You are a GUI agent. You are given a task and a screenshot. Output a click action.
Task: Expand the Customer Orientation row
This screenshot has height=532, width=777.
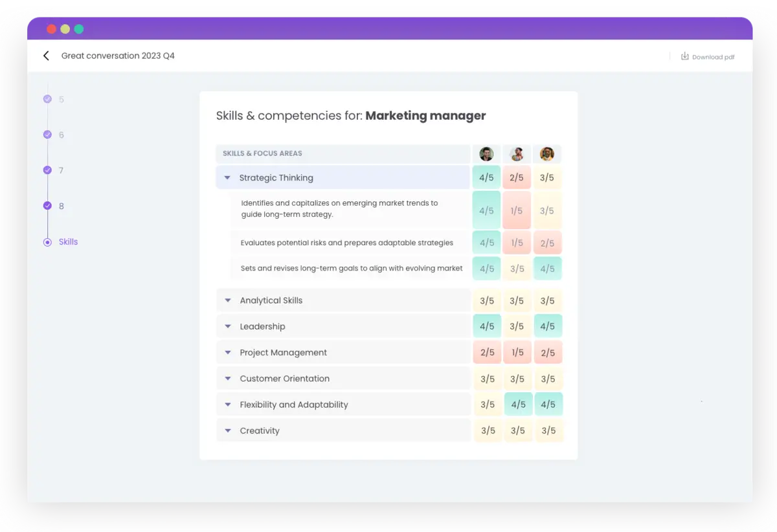click(227, 379)
